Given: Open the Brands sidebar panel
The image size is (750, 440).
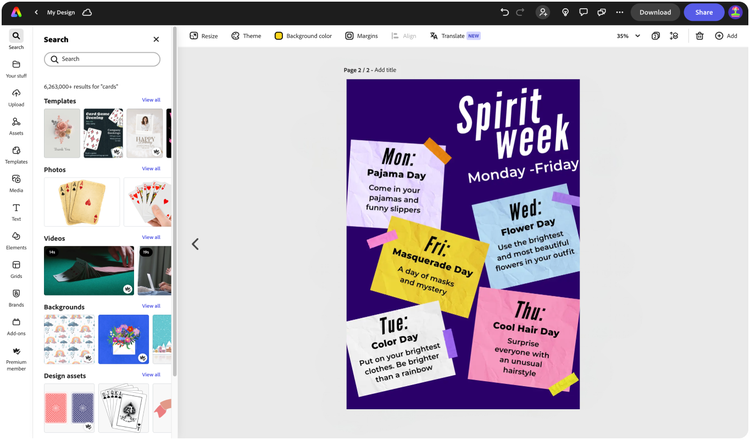Looking at the screenshot, I should click(x=16, y=298).
